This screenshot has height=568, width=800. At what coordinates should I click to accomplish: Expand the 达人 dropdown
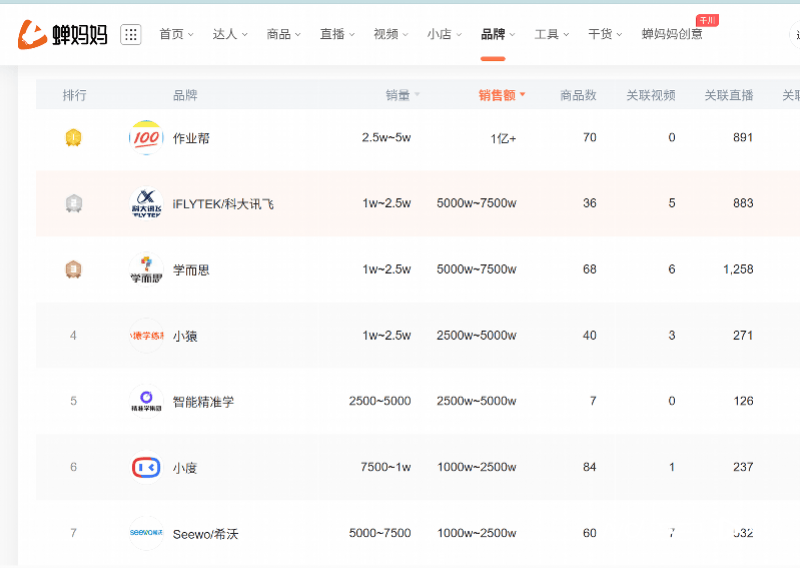click(230, 34)
